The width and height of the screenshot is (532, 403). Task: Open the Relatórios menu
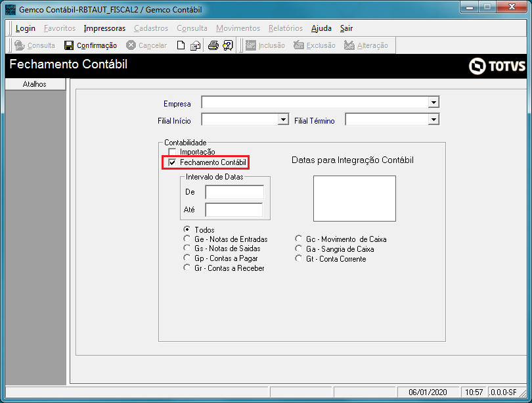pos(286,28)
